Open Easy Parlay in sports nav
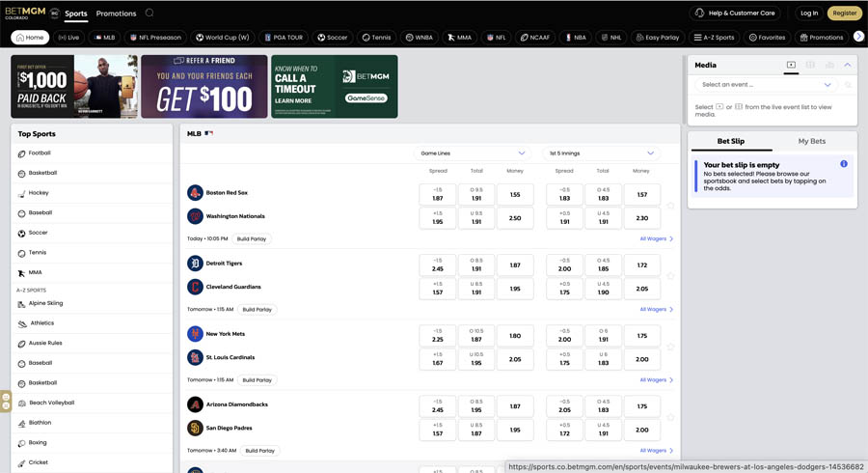This screenshot has height=473, width=868. [x=658, y=37]
